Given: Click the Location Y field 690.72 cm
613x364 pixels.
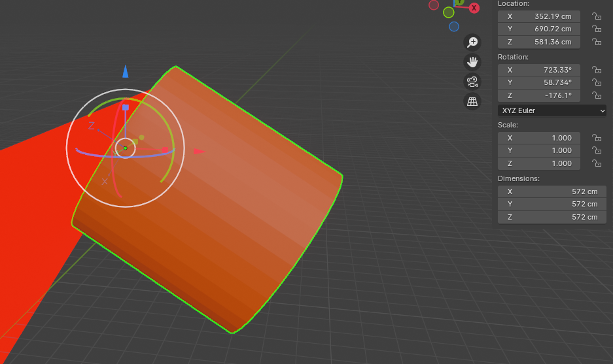Looking at the screenshot, I should [538, 29].
